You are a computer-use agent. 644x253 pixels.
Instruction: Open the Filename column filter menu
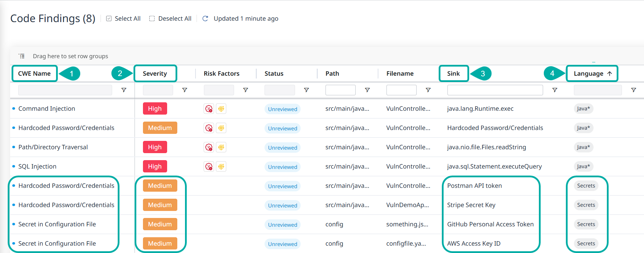(428, 90)
